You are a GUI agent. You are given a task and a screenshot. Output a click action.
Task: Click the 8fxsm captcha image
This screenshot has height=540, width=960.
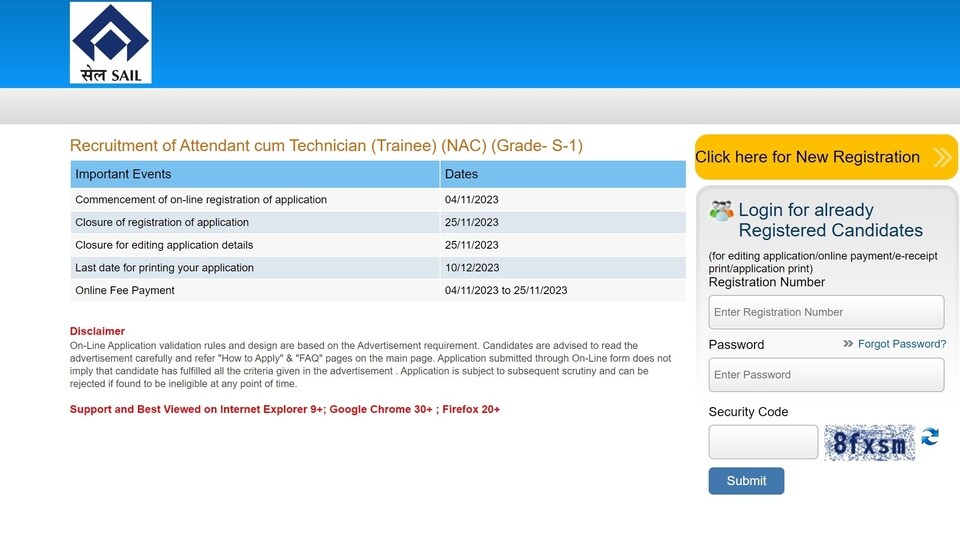pyautogui.click(x=869, y=443)
